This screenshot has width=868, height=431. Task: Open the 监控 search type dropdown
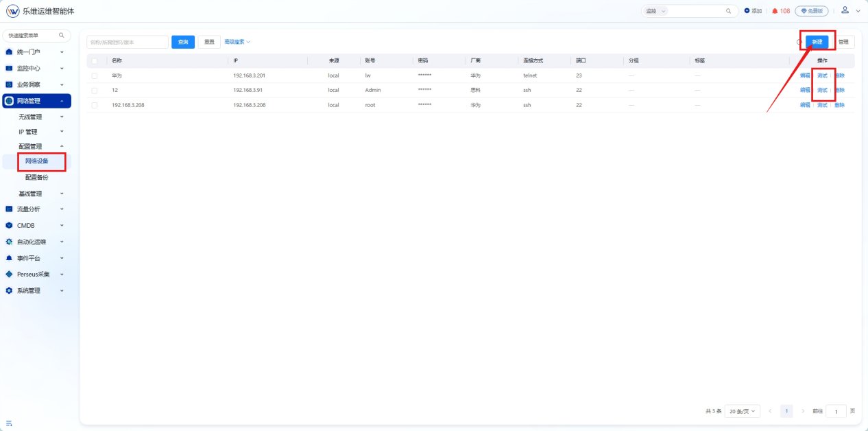[x=655, y=11]
